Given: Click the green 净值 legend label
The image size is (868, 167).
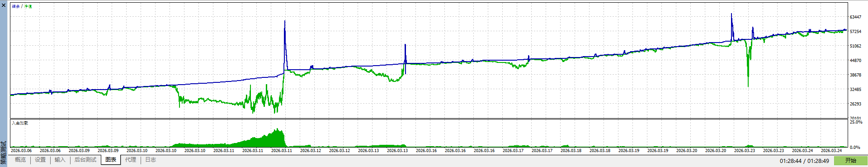Looking at the screenshot, I should 28,6.
